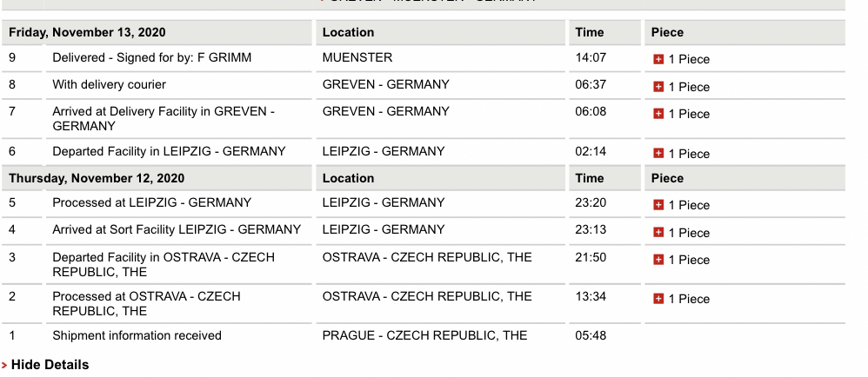The width and height of the screenshot is (868, 377).
Task: Click Shipment information received entry
Action: click(137, 335)
